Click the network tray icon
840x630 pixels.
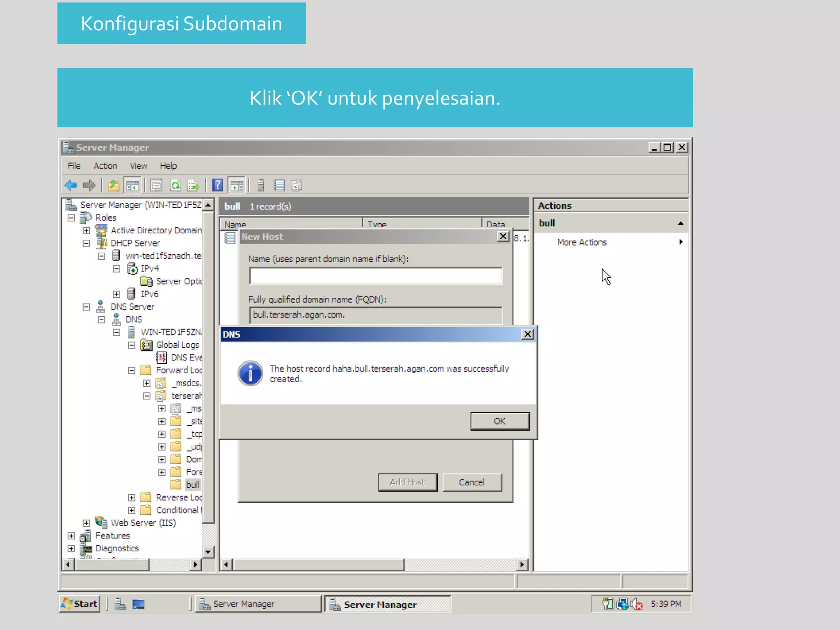622,604
